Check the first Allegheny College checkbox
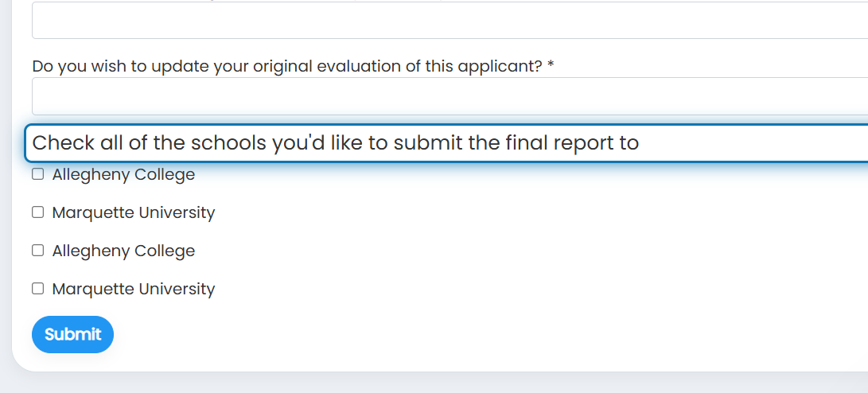This screenshot has height=393, width=868. [x=37, y=174]
